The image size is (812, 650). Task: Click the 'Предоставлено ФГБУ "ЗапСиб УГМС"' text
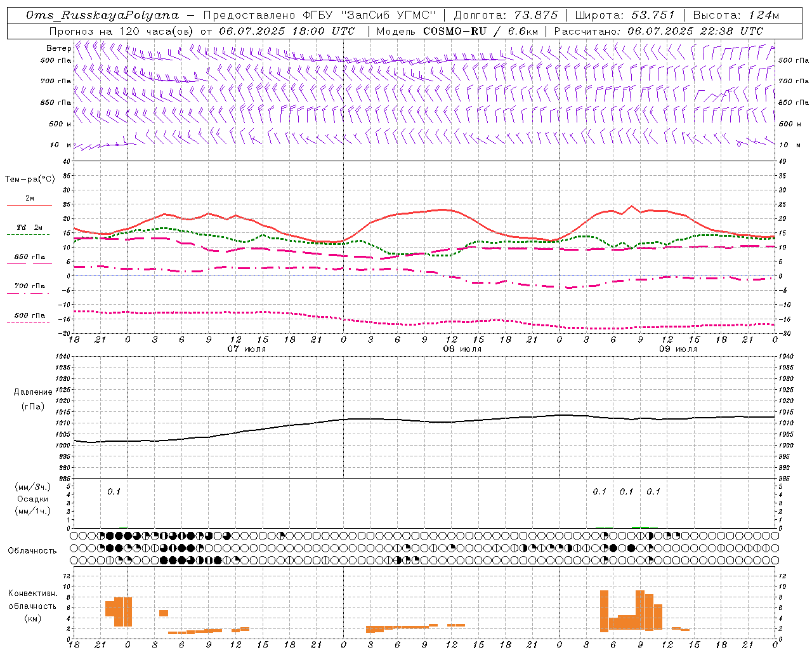pos(320,15)
